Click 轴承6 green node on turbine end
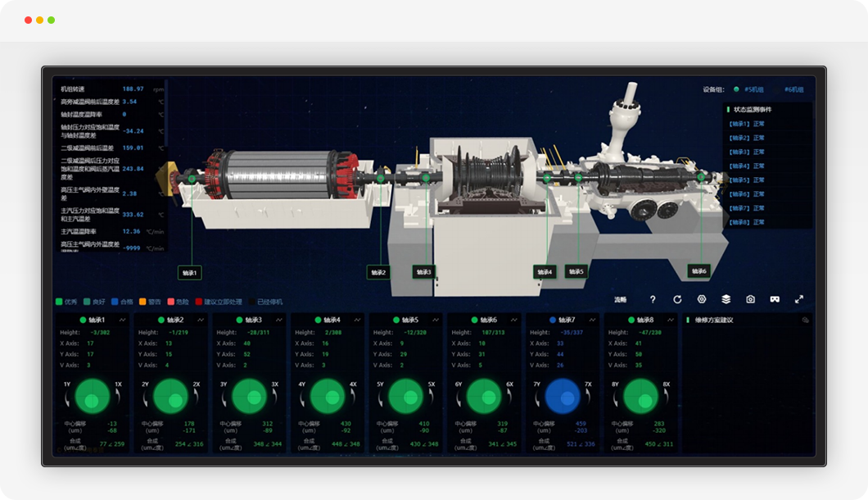This screenshot has width=868, height=500. [x=701, y=177]
